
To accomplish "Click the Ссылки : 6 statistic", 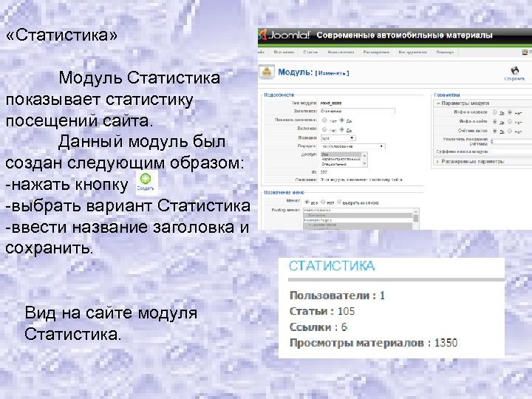I will pyautogui.click(x=318, y=327).
